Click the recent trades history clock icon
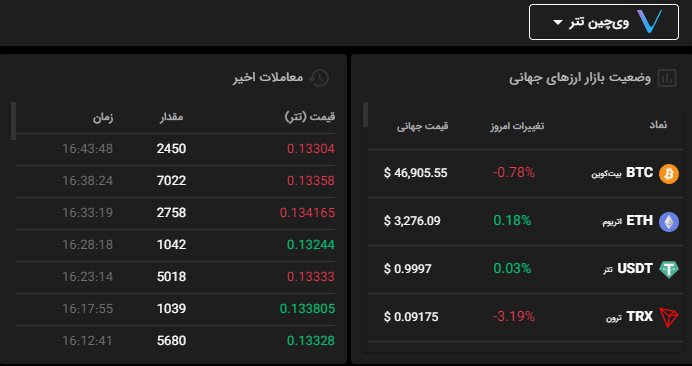The image size is (692, 366). [319, 78]
